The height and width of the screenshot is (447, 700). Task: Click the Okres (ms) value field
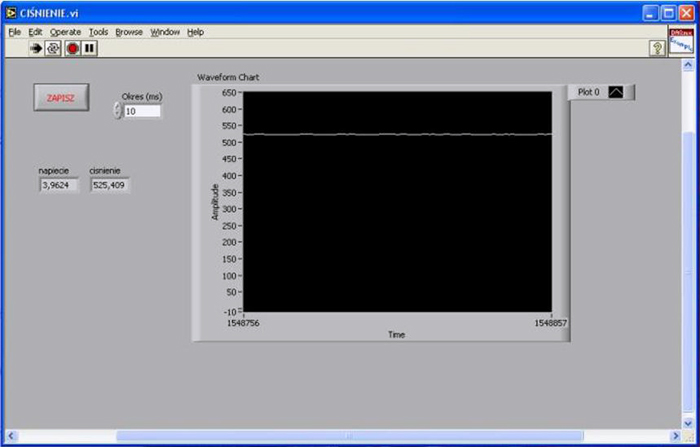pyautogui.click(x=142, y=111)
